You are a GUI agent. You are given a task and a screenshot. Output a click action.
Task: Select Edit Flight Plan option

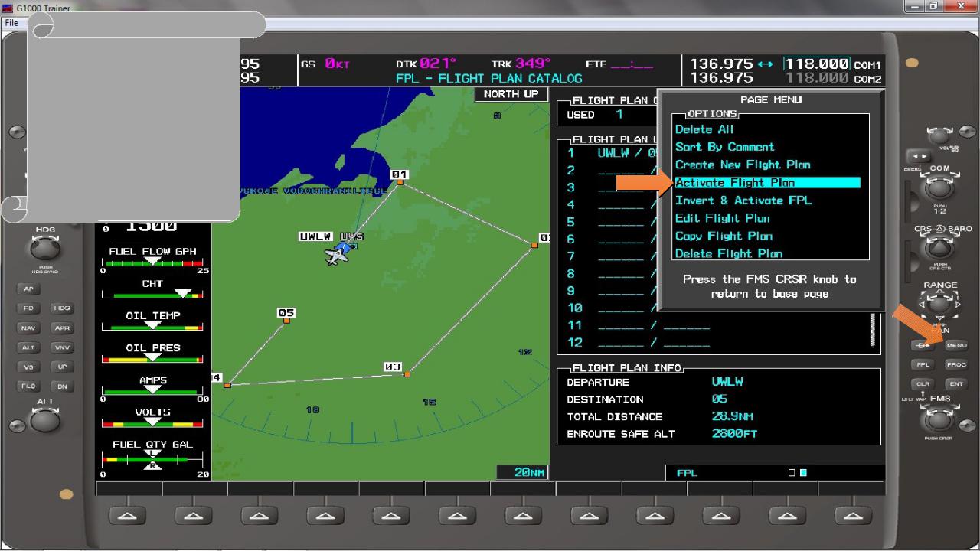pyautogui.click(x=722, y=218)
